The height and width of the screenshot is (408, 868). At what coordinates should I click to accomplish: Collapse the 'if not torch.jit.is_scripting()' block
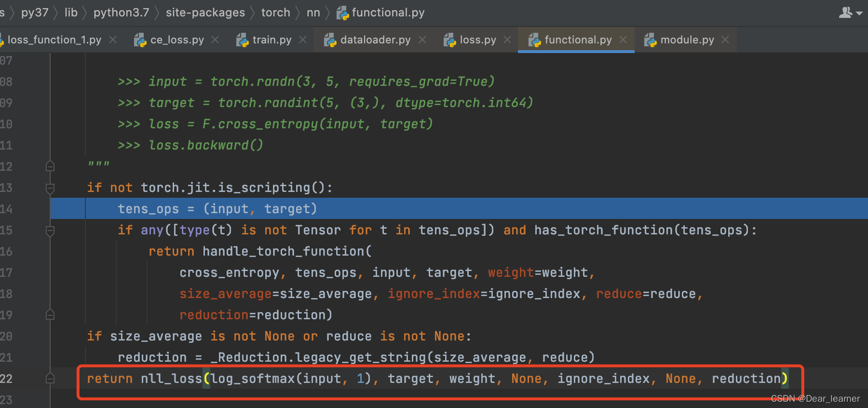tap(50, 188)
